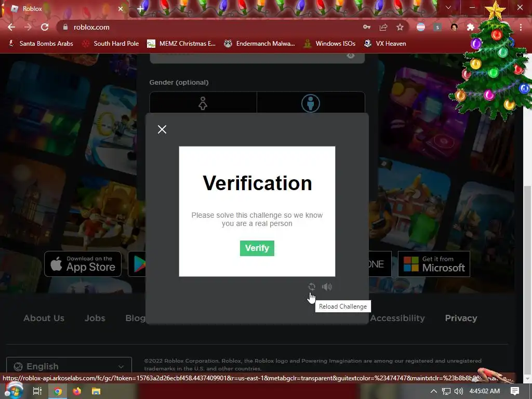Screen dimensions: 532x399
Task: Download on the App Store badge
Action: 83,264
